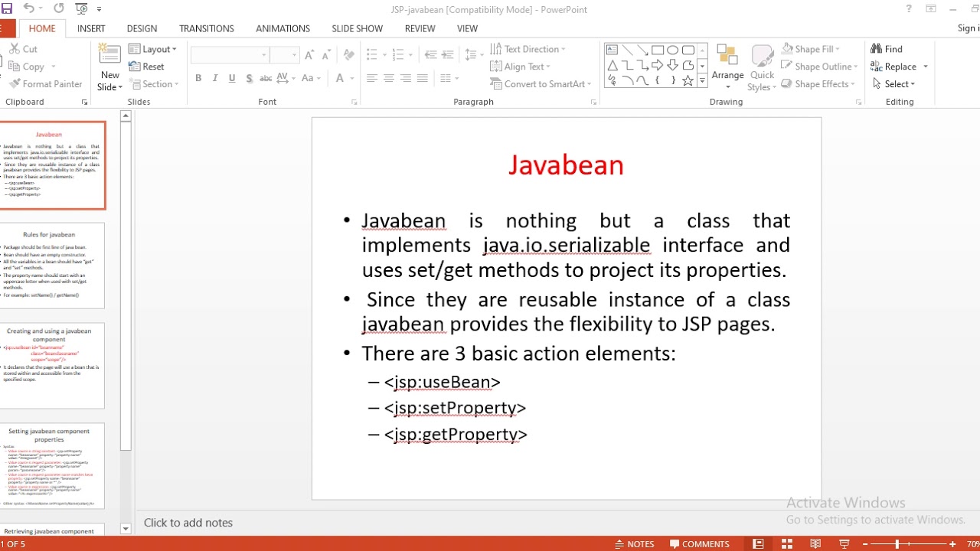
Task: Click the Increase Font Size icon
Action: [309, 55]
